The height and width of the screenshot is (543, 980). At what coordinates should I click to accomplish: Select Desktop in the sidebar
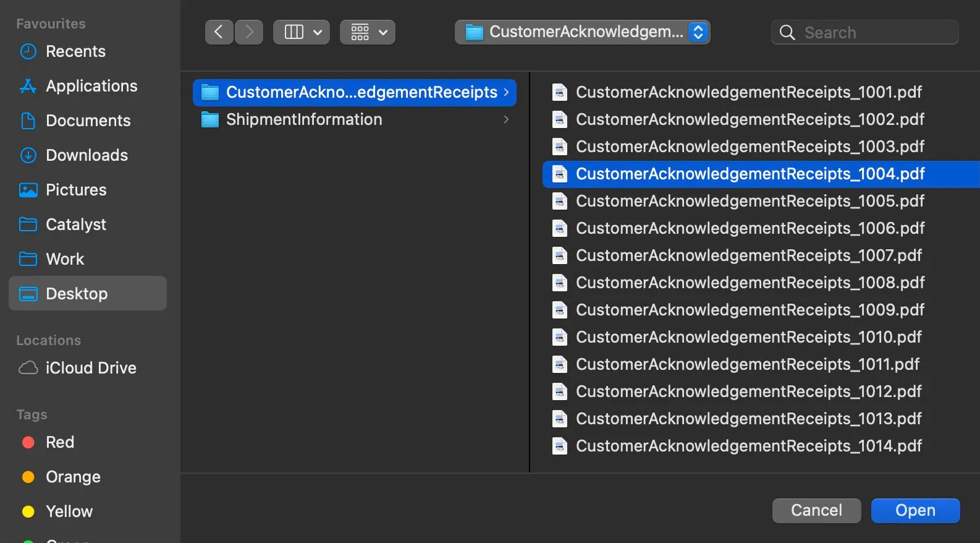(88, 293)
